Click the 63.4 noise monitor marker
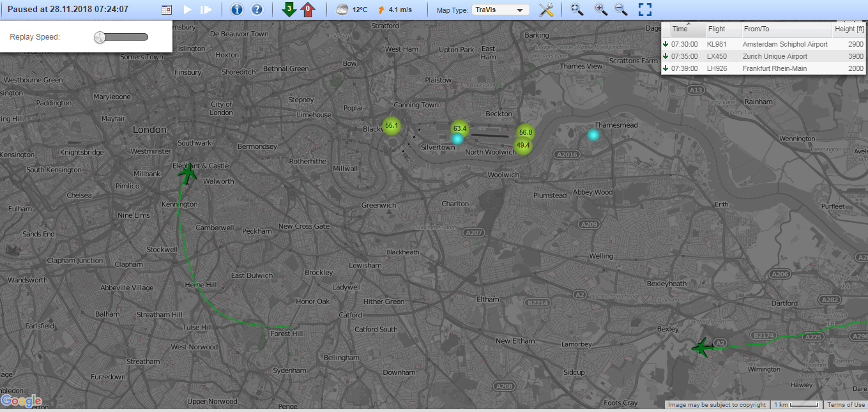 460,128
